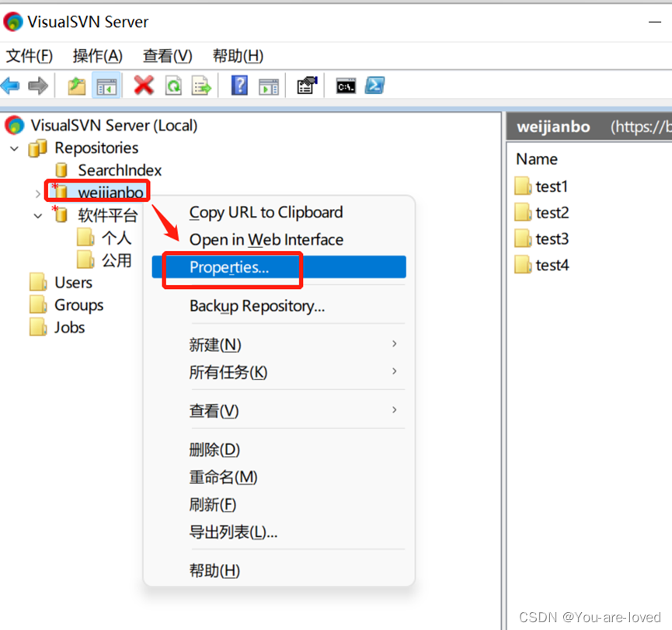Open the 操作(A) menu
Image resolution: width=672 pixels, height=630 pixels.
click(98, 56)
